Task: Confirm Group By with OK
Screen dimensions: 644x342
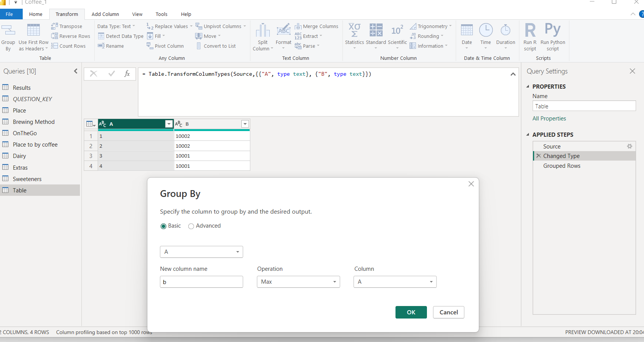Action: 411,312
